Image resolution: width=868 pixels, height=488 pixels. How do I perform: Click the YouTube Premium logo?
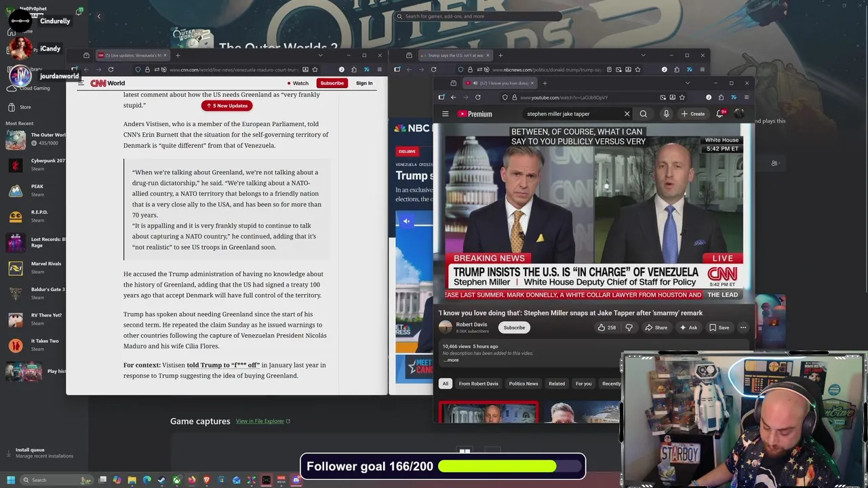475,114
